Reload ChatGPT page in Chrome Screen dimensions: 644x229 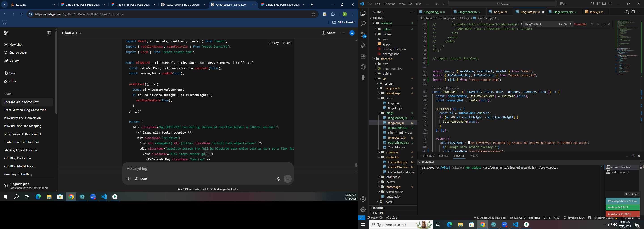[21, 14]
